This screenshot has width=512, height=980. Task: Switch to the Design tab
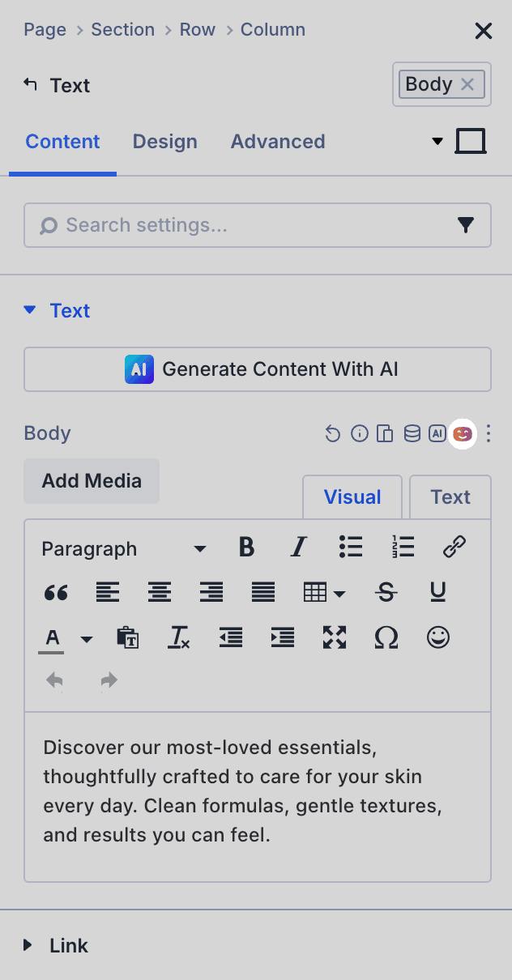[165, 142]
